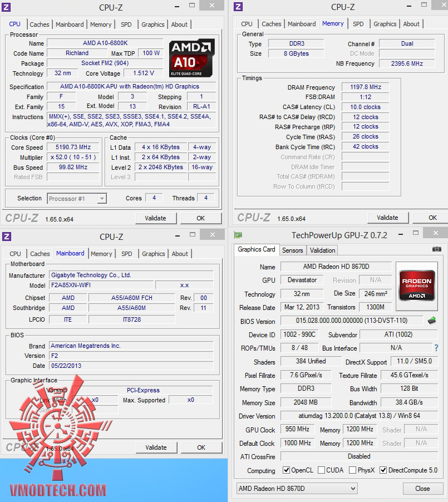The height and width of the screenshot is (502, 448).
Task: Click the NB Frequency value 2395.6 MHz
Action: pyautogui.click(x=407, y=63)
